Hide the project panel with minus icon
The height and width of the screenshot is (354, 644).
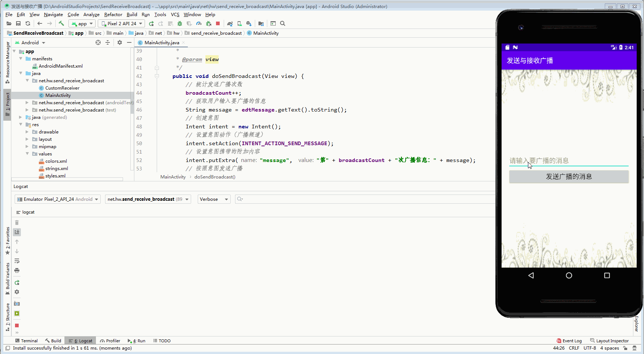129,42
